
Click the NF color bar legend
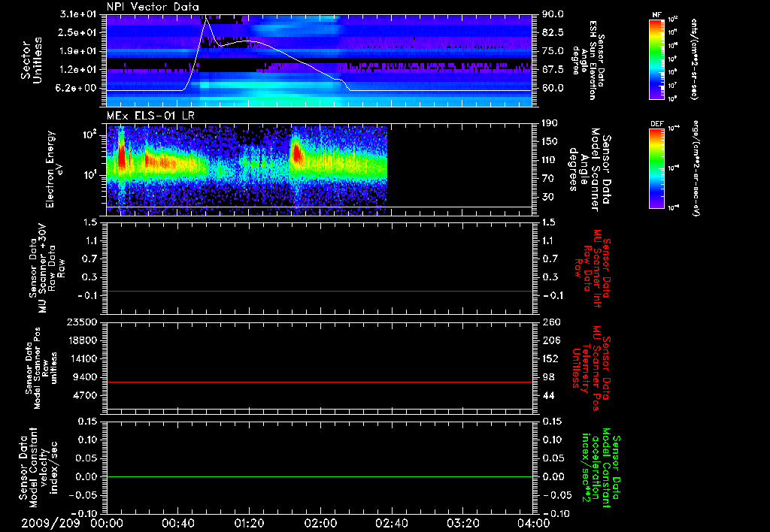657,59
